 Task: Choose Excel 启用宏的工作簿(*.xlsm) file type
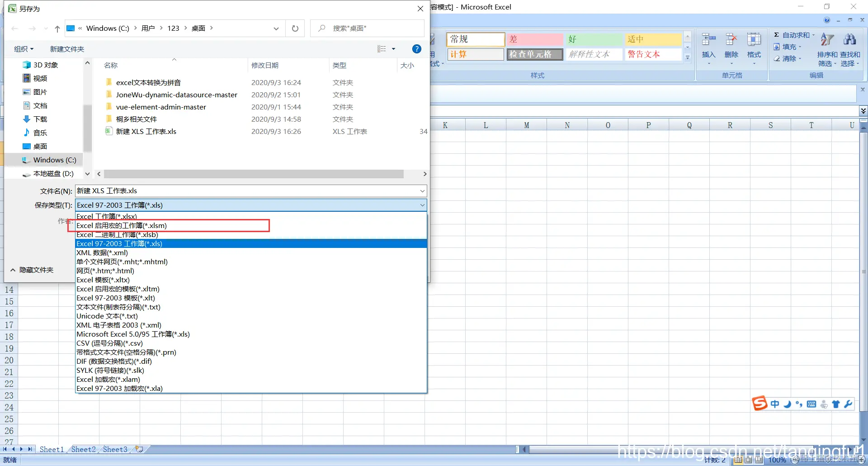tap(251, 225)
